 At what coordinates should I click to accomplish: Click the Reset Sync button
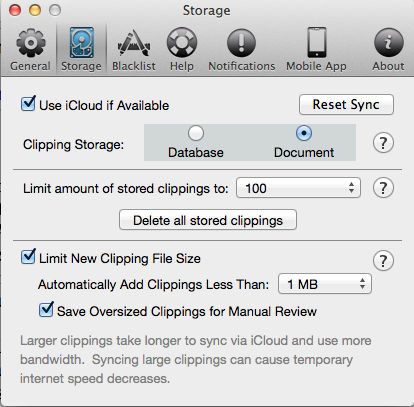click(x=346, y=105)
